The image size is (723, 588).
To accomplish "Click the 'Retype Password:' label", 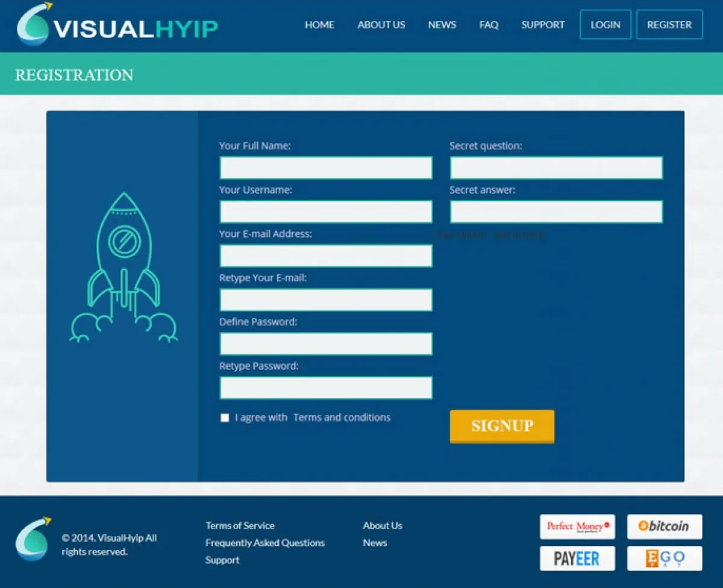I will click(x=259, y=366).
